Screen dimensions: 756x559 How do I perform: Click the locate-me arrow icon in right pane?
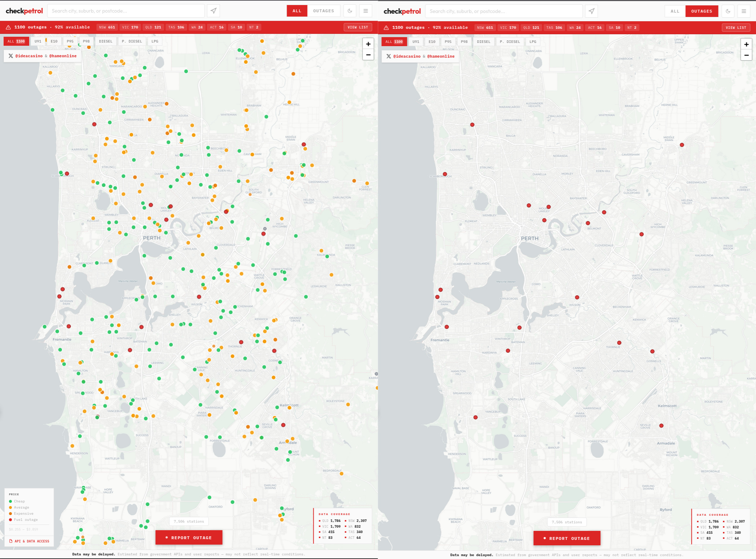click(591, 11)
